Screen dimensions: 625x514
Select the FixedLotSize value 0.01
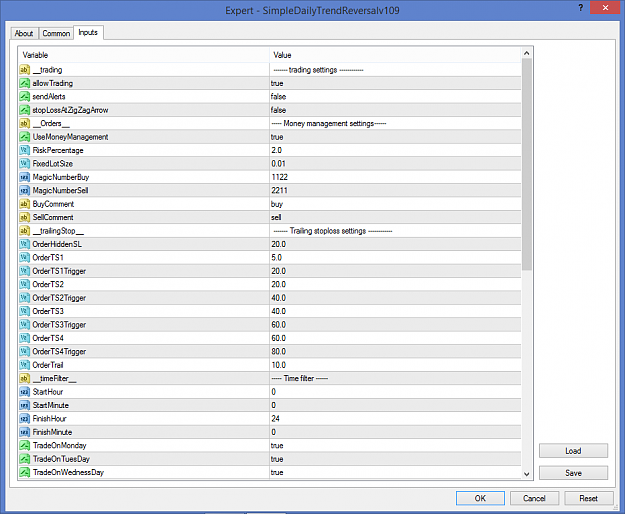(x=278, y=164)
